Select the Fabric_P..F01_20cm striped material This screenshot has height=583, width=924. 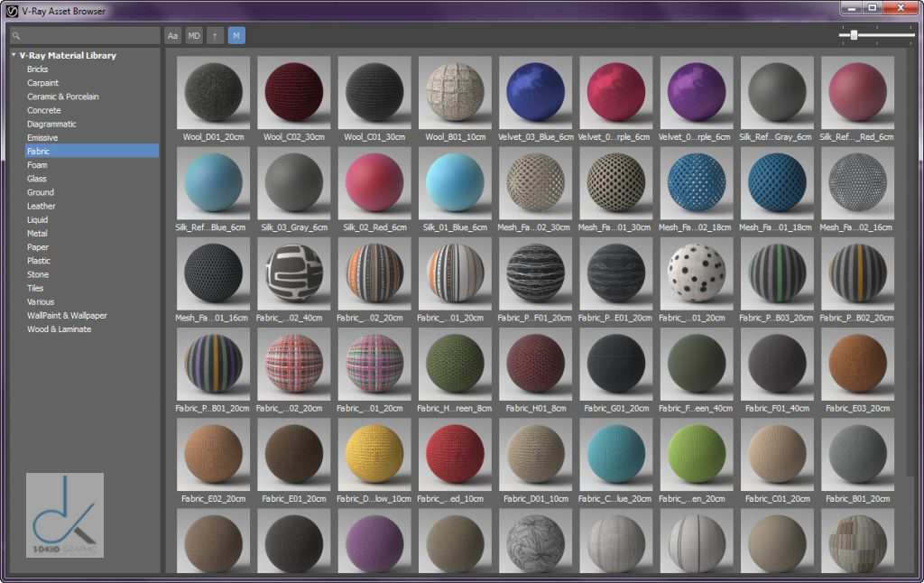[535, 273]
